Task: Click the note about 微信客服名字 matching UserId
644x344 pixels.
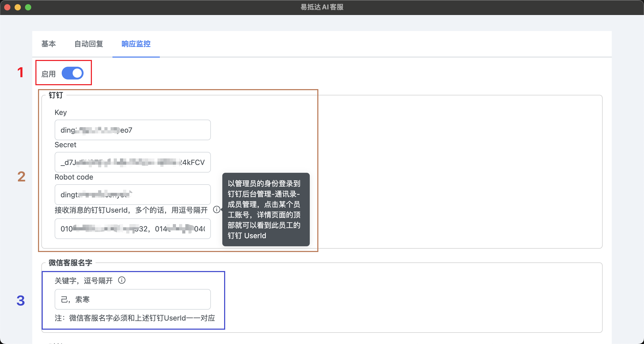Action: [x=135, y=318]
